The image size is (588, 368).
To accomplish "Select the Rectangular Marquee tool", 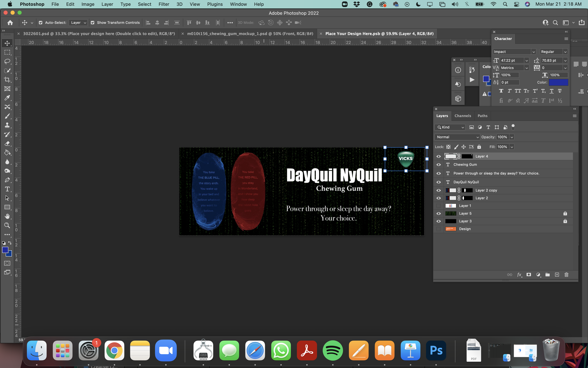I will (7, 52).
